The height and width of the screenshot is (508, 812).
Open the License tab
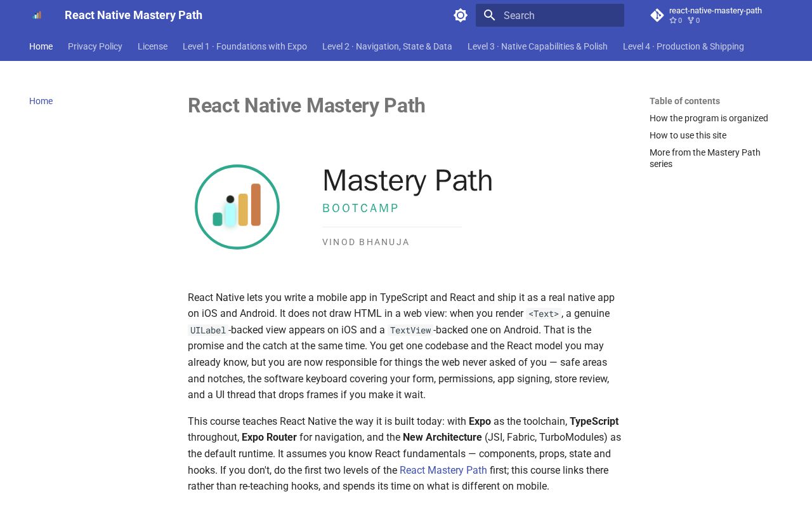pos(152,46)
